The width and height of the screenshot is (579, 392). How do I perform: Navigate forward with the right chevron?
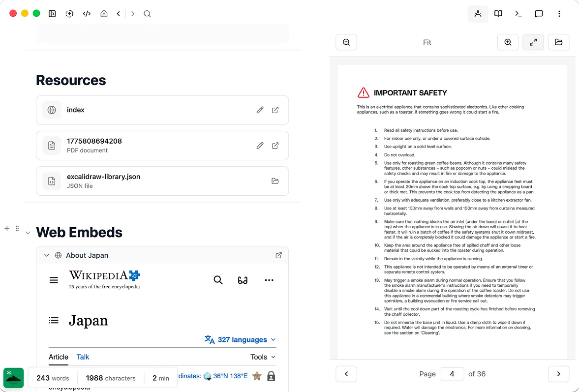(x=133, y=14)
